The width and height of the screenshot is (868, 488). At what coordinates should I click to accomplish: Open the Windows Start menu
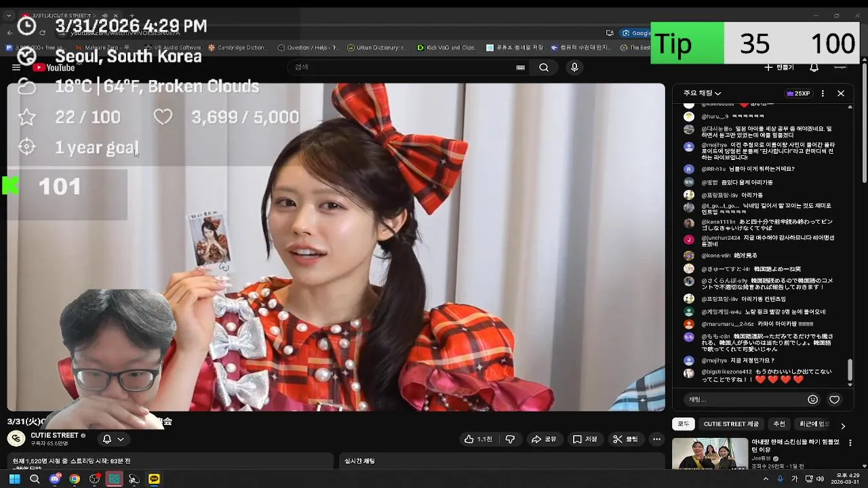[14, 479]
